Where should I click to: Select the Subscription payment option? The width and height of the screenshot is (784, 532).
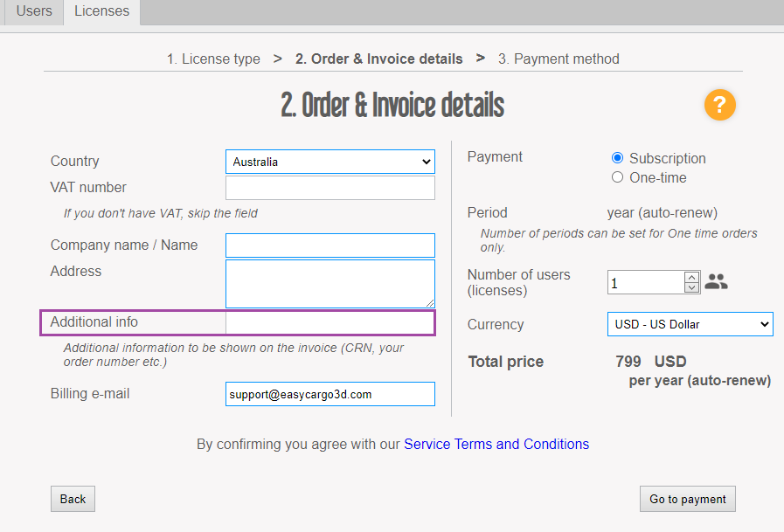click(x=618, y=158)
